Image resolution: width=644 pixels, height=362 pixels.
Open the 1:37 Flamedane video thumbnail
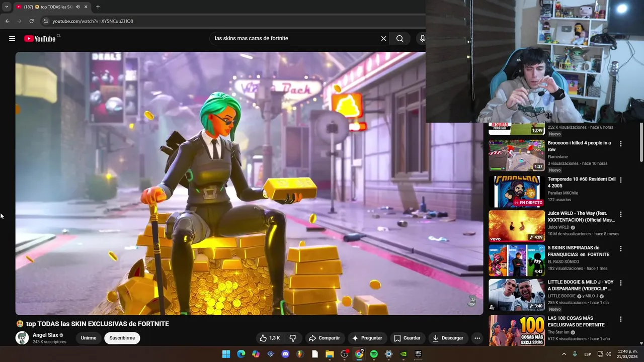[x=517, y=155]
